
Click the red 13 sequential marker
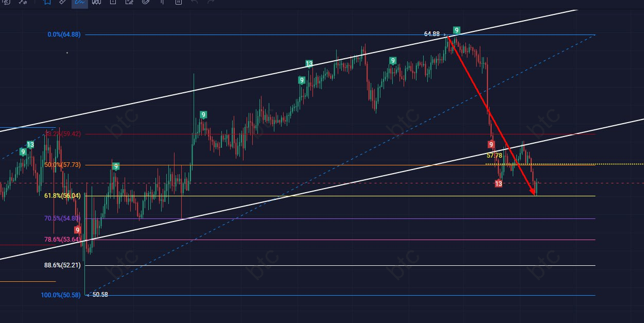pyautogui.click(x=498, y=183)
